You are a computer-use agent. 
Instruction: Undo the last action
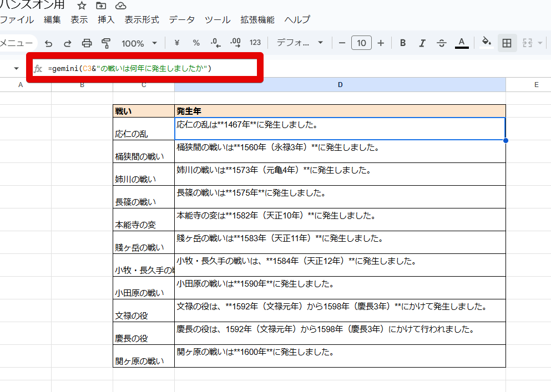[x=48, y=43]
